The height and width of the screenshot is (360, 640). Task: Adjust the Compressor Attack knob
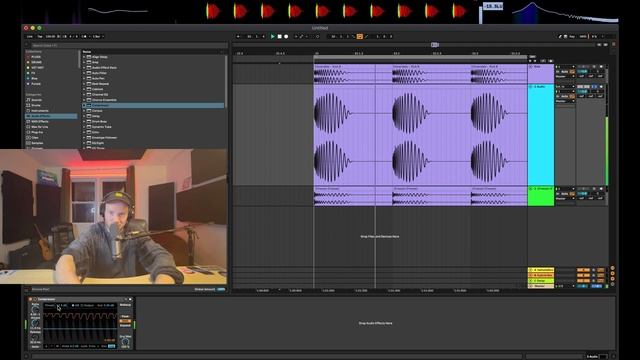click(36, 323)
